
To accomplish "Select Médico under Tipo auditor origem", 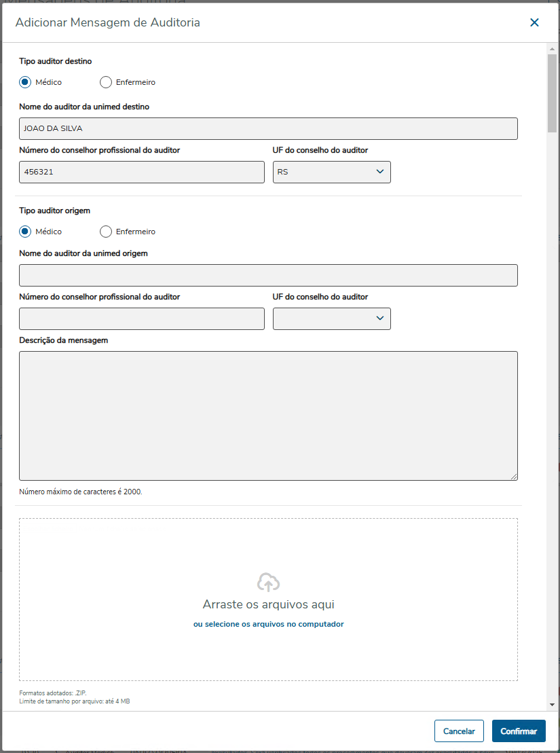I will click(x=26, y=232).
